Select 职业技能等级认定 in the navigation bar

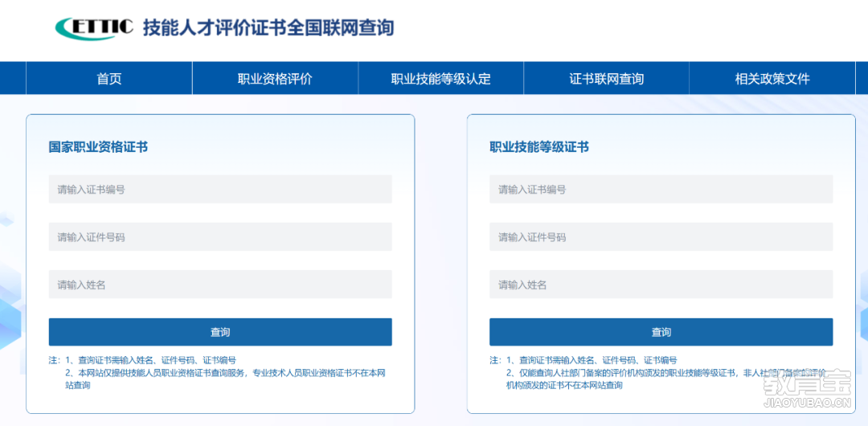[440, 79]
